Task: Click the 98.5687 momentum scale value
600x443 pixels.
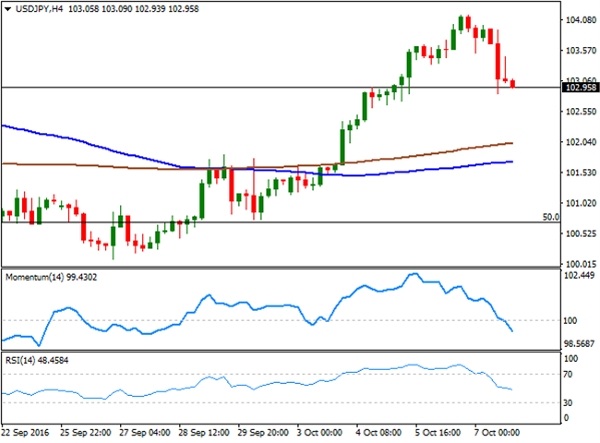Action: coord(579,344)
